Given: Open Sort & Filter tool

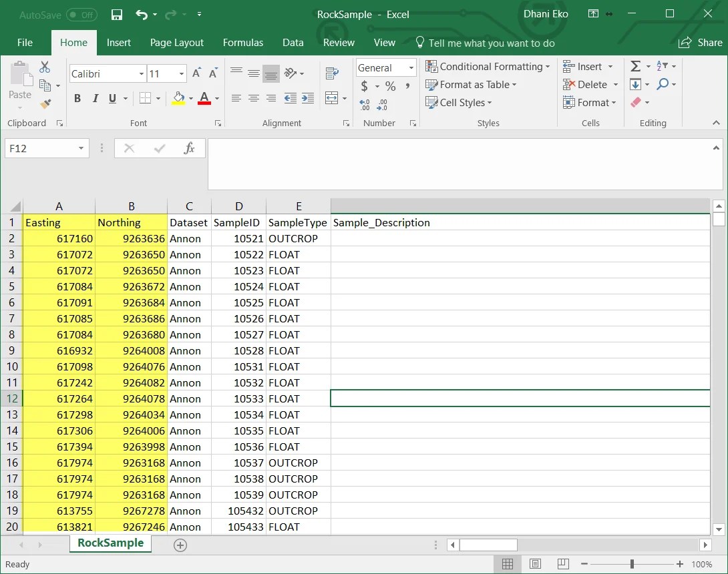Looking at the screenshot, I should coord(662,66).
